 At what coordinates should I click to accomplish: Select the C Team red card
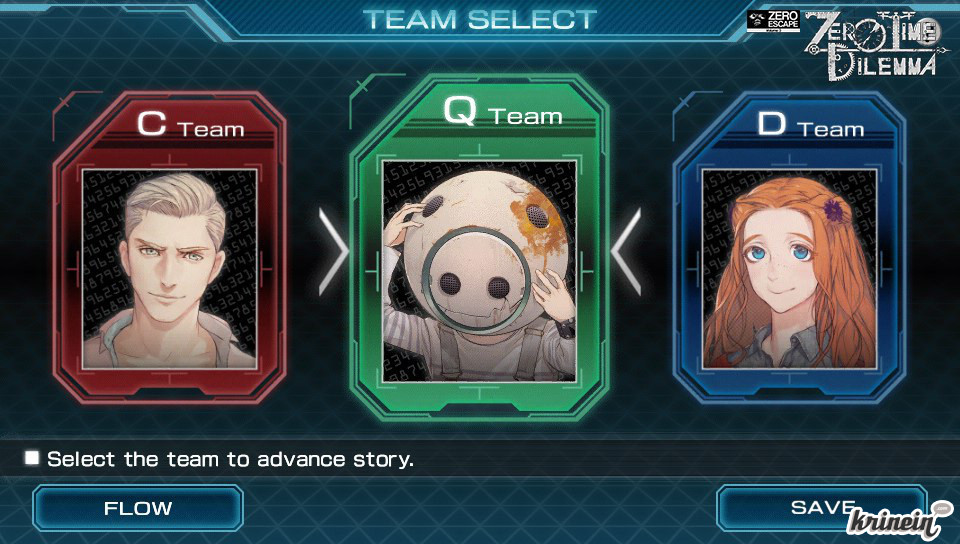point(170,248)
